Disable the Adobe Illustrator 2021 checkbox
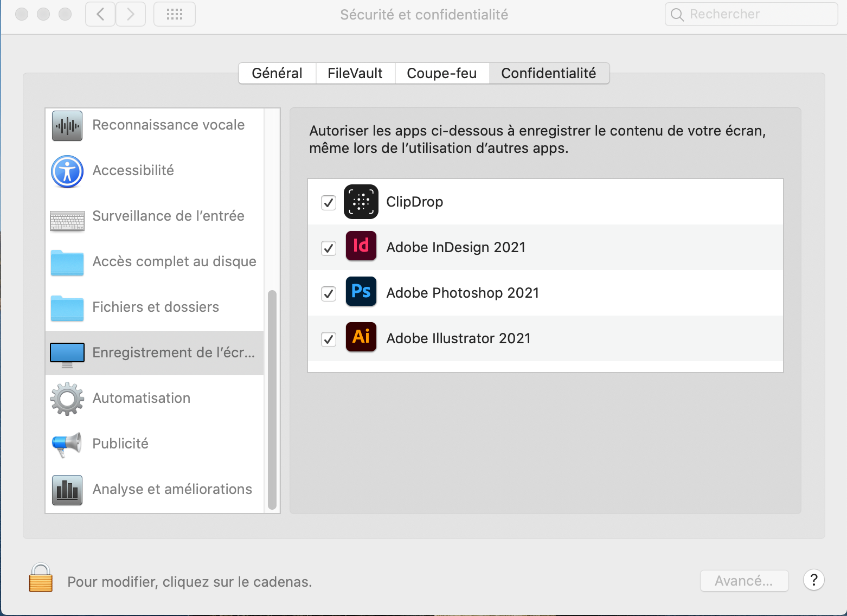The height and width of the screenshot is (616, 847). tap(329, 339)
